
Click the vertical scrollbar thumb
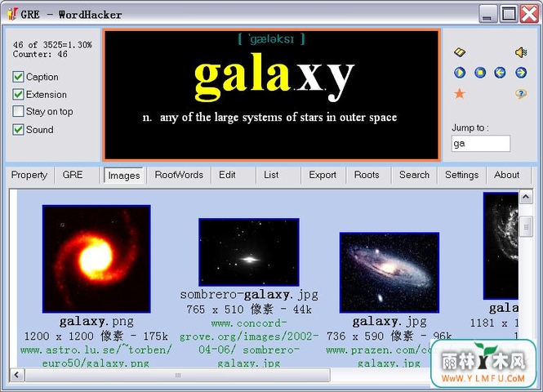pos(526,227)
